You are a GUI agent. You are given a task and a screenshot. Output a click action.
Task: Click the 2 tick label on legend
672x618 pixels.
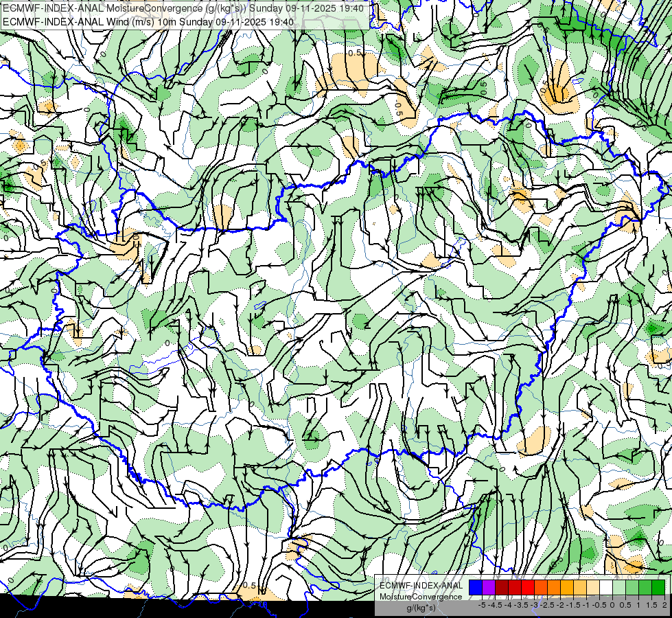coord(664,605)
